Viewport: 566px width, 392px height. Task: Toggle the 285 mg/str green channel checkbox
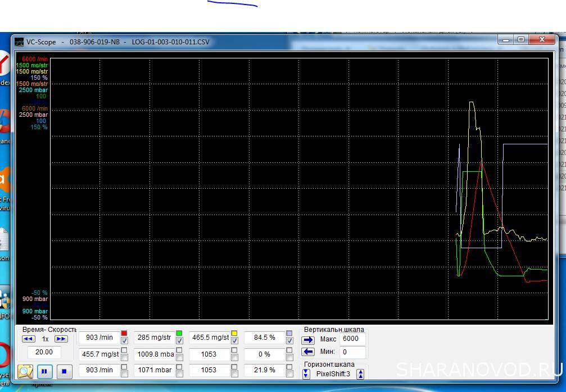pos(179,341)
